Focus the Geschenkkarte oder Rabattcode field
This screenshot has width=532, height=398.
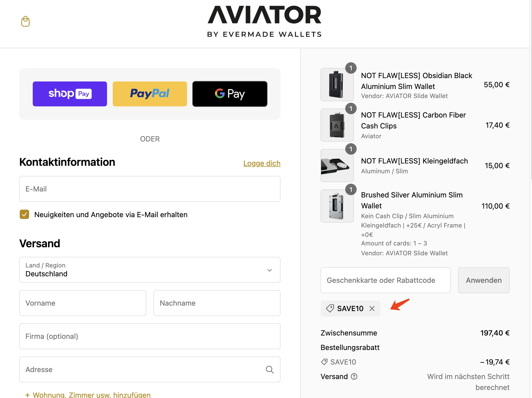point(385,280)
